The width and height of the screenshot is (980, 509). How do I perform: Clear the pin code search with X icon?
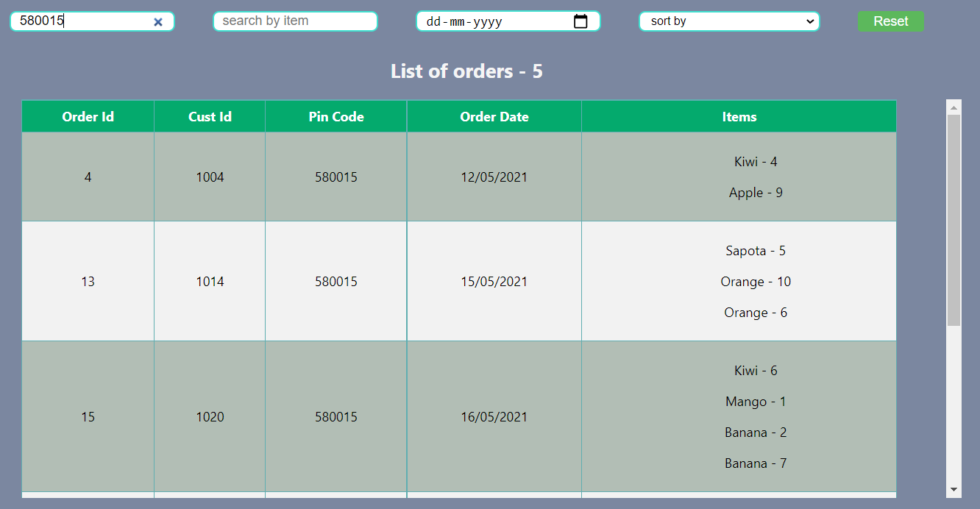pos(157,22)
